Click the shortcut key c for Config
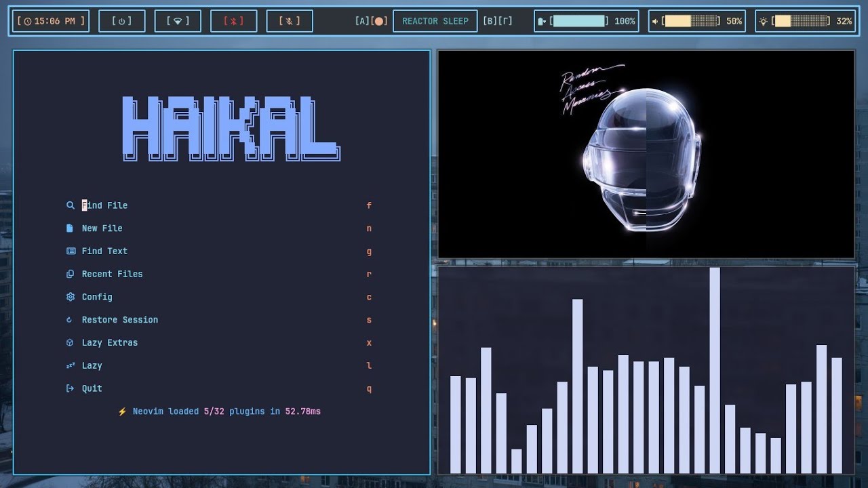Screen dimensions: 868x488 coord(369,297)
